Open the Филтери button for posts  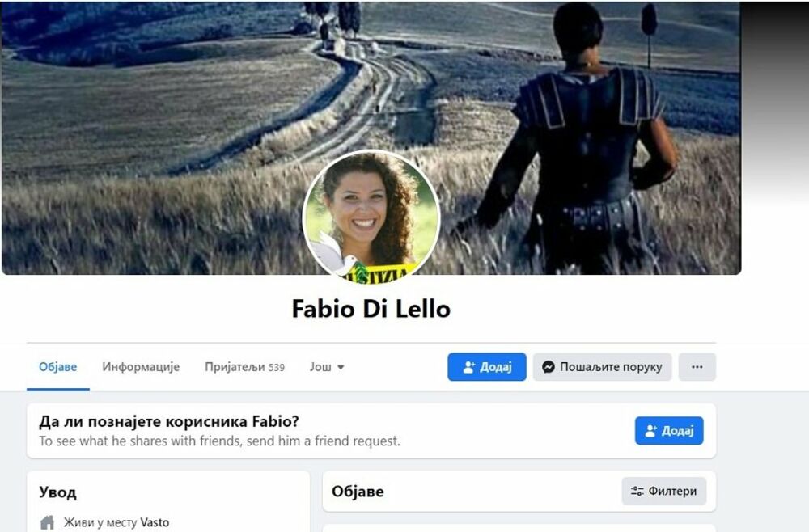(664, 492)
